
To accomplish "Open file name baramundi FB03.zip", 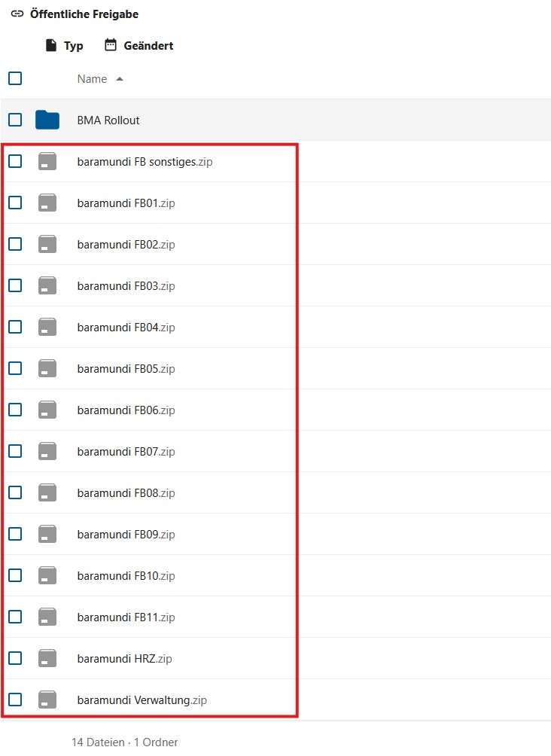I will click(126, 286).
